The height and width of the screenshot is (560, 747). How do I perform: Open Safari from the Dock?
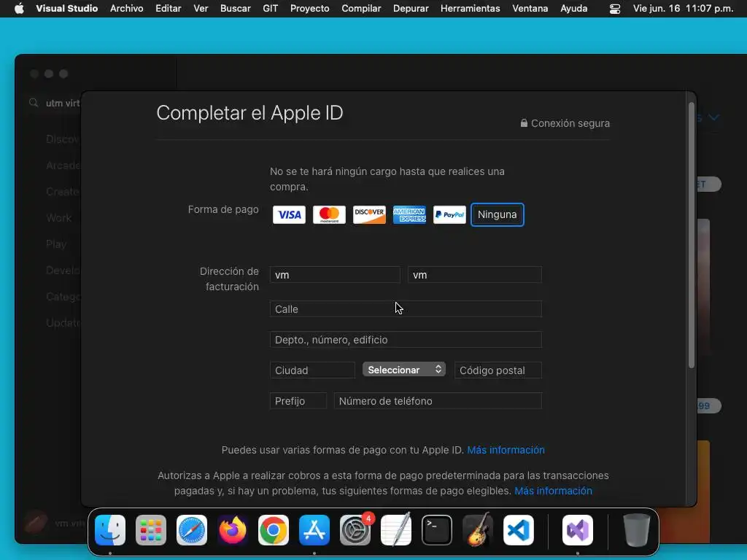click(192, 530)
